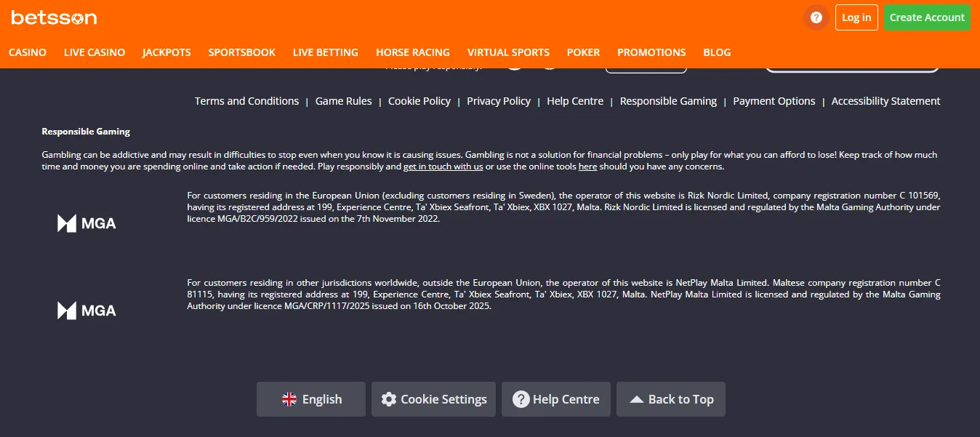Click the Rizk Nordic Limited licence paragraph

point(563,207)
